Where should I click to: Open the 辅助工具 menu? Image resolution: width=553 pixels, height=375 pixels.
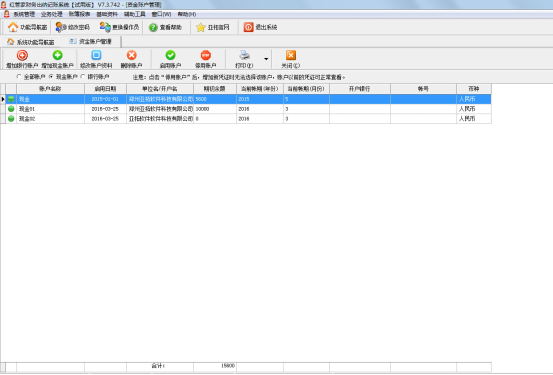click(135, 14)
